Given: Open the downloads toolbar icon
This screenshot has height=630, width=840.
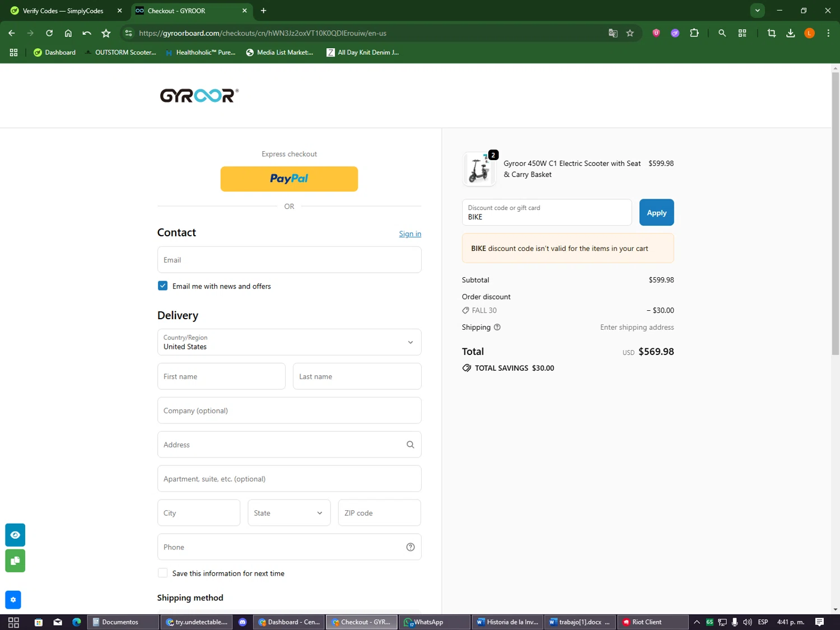Looking at the screenshot, I should [791, 33].
